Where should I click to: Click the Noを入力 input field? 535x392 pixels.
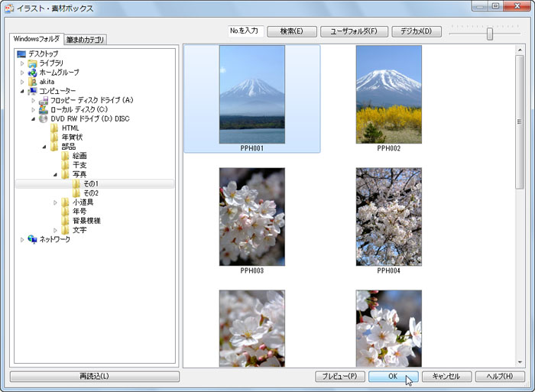click(245, 31)
